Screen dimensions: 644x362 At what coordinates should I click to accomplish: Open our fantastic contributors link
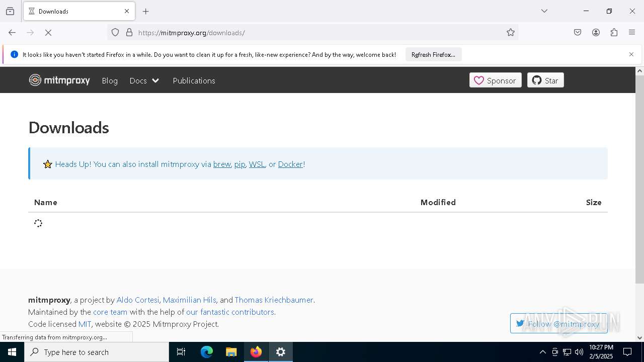pyautogui.click(x=230, y=312)
